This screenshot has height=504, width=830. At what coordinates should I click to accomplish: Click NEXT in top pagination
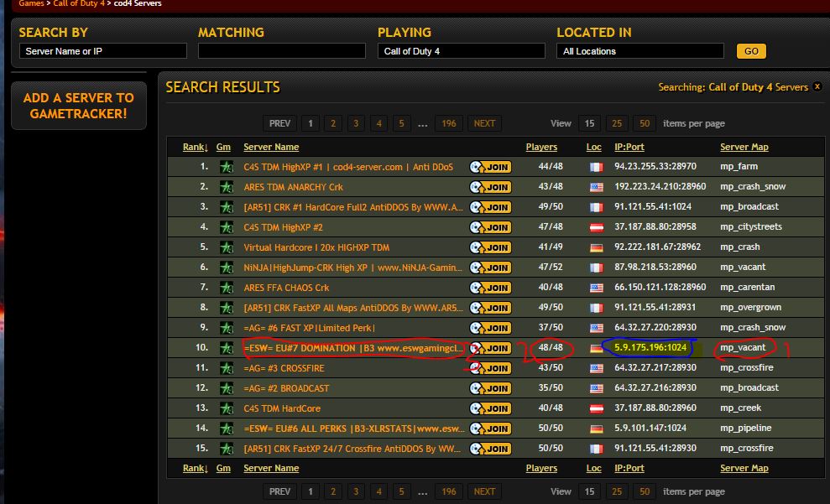point(484,123)
